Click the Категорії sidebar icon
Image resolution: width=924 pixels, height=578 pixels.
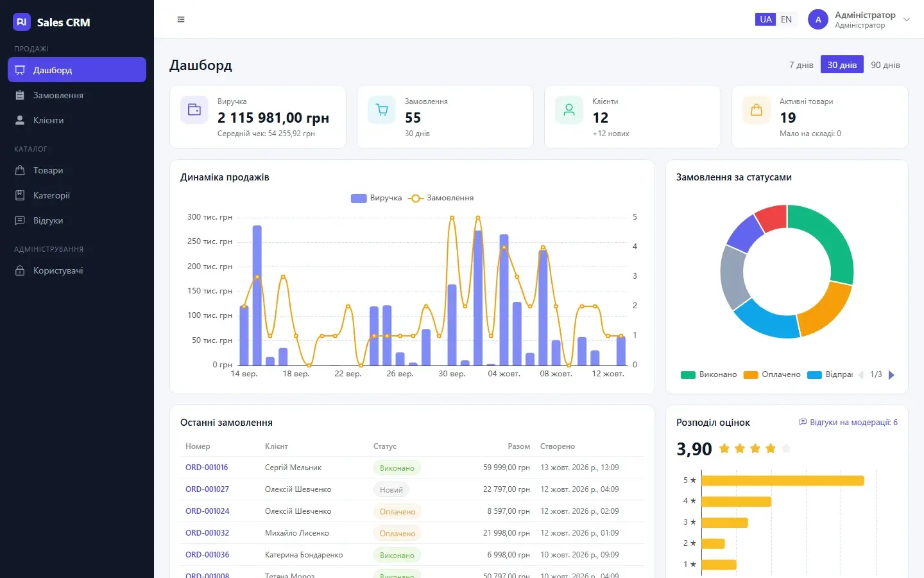pos(20,195)
